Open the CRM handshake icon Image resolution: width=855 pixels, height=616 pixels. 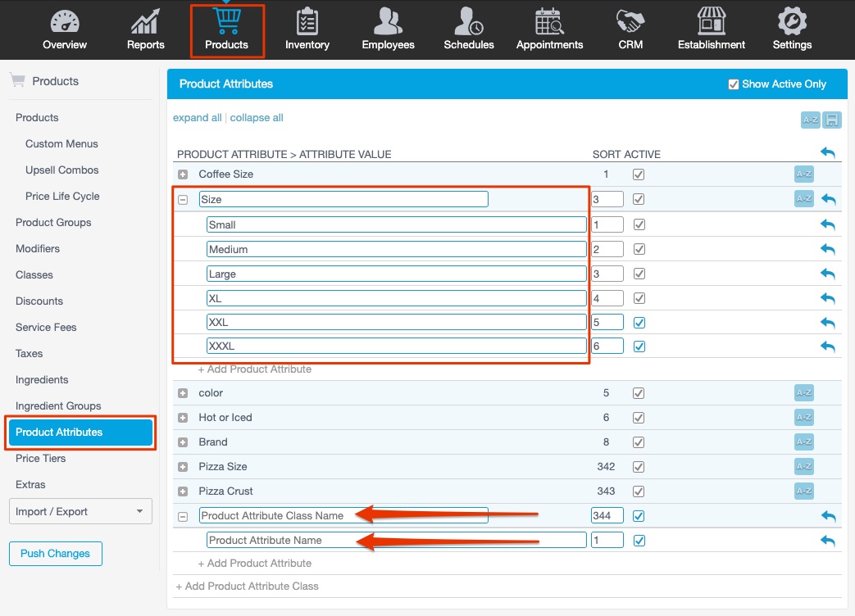[630, 29]
